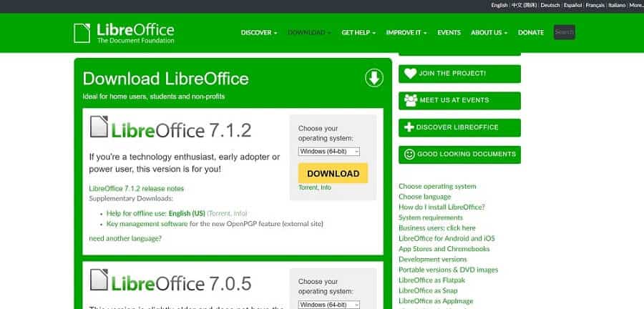Open the Improve It menu

coord(406,33)
